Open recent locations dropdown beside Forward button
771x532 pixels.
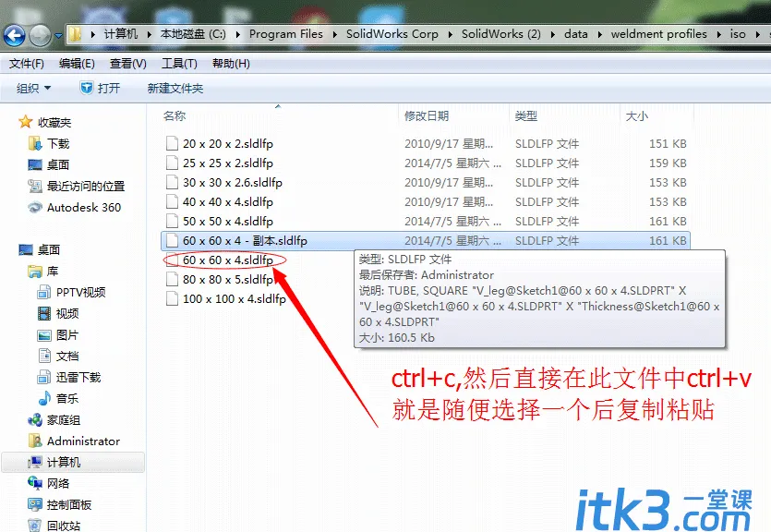pyautogui.click(x=58, y=35)
